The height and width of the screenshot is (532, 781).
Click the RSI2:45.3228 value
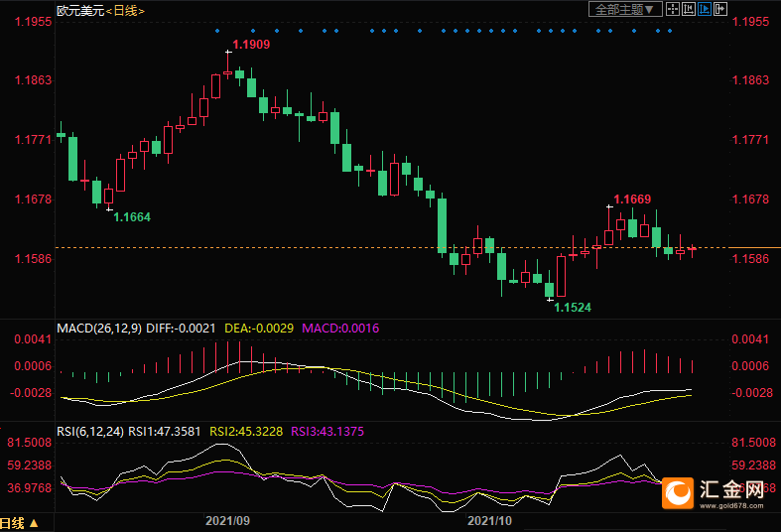246,432
